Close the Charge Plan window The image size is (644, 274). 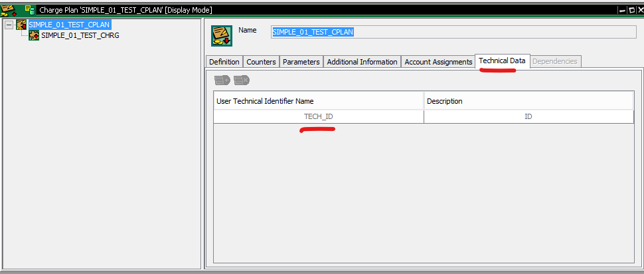coord(639,10)
